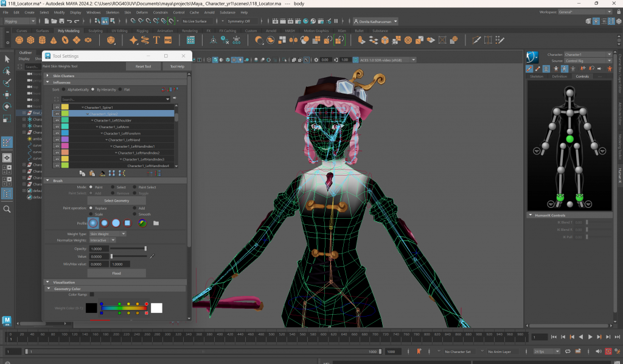This screenshot has width=623, height=364.
Task: Click the polygon Type text tool icon
Action: pyautogui.click(x=156, y=39)
